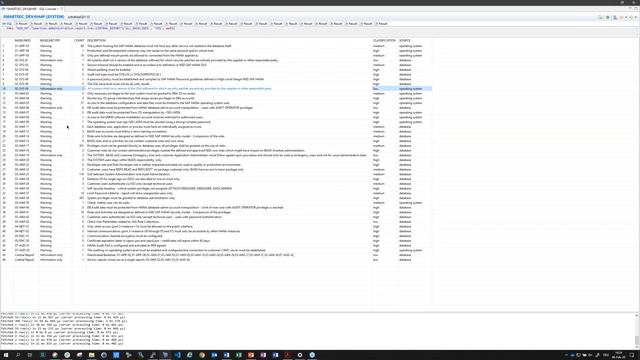Click the CLASSIFICATION column header
640x360 pixels.
point(384,40)
